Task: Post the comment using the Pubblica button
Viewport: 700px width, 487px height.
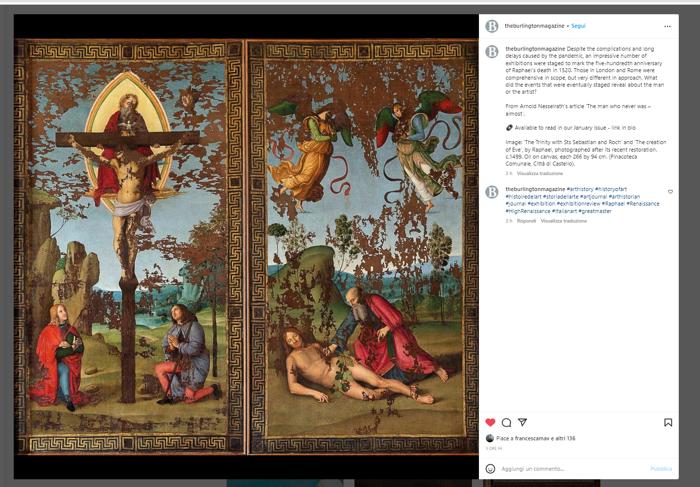Action: (x=661, y=469)
